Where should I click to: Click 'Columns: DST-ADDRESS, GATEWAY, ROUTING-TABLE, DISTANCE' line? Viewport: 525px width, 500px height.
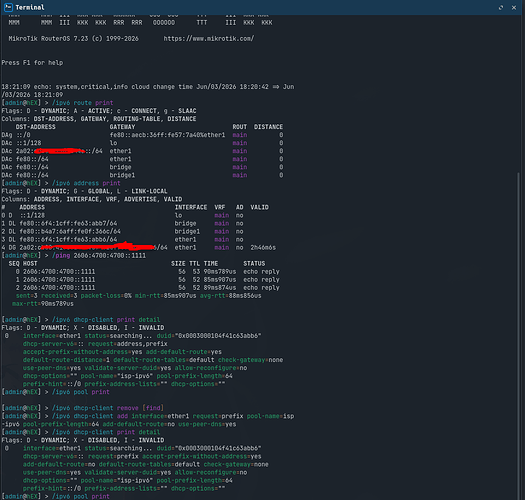tap(99, 119)
